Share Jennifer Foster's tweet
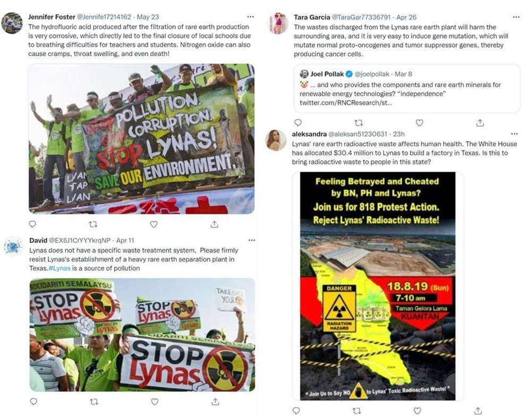 pos(214,224)
